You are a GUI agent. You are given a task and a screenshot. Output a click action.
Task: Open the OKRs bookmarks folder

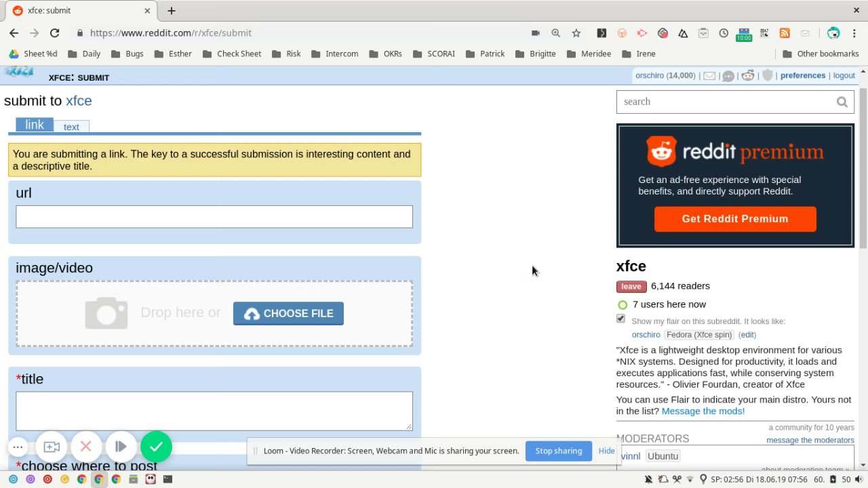coord(386,54)
